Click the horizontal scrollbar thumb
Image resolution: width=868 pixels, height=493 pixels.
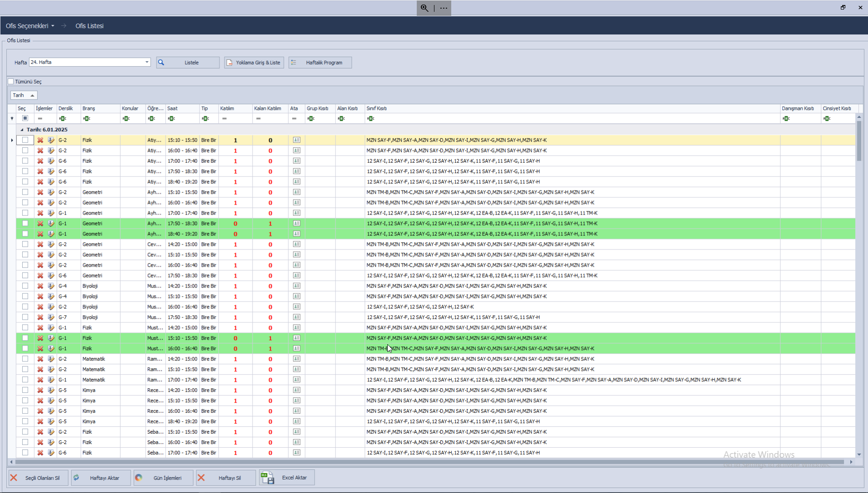point(429,462)
